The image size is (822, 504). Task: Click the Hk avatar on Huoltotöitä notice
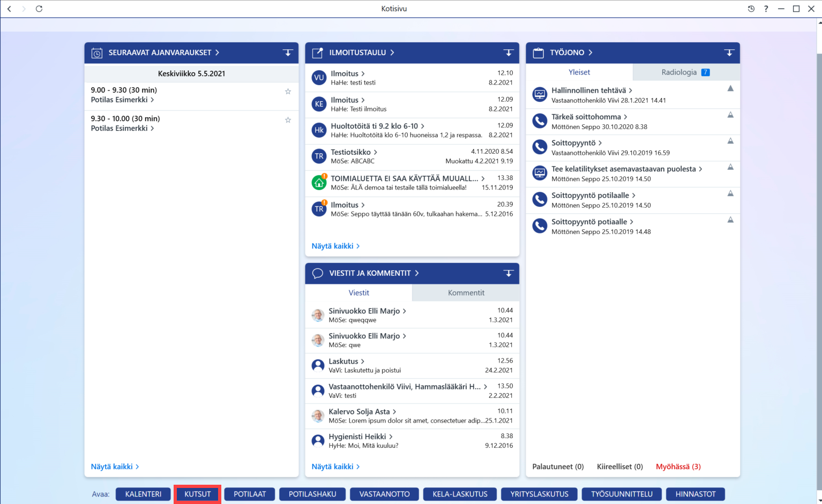[319, 130]
